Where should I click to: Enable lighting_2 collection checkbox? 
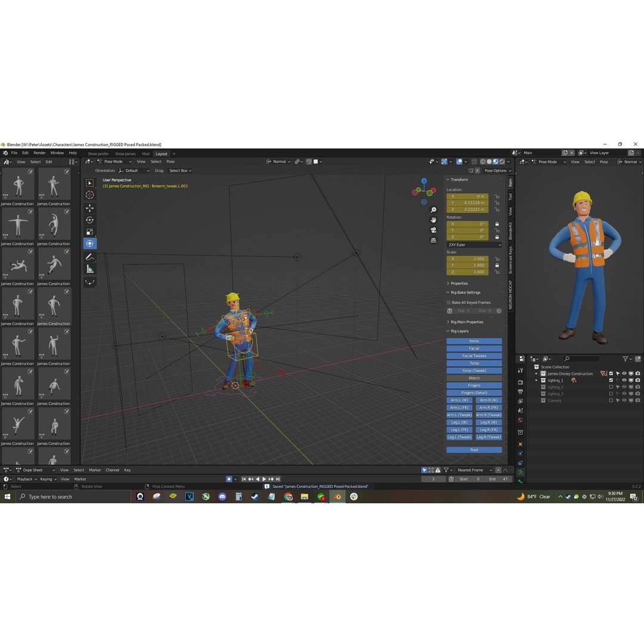[x=611, y=387]
